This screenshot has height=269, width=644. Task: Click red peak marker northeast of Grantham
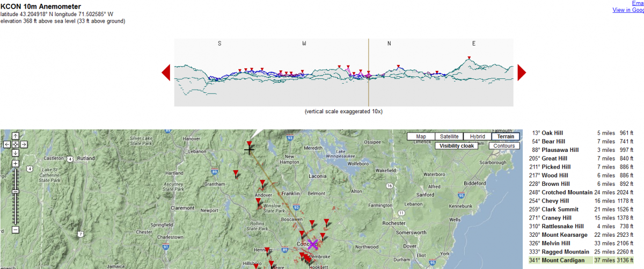(236, 173)
